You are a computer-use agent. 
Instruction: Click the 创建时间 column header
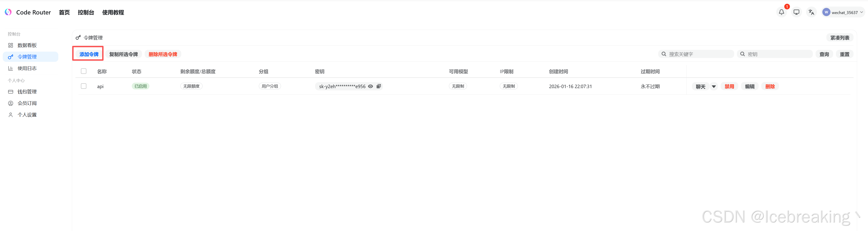click(558, 72)
